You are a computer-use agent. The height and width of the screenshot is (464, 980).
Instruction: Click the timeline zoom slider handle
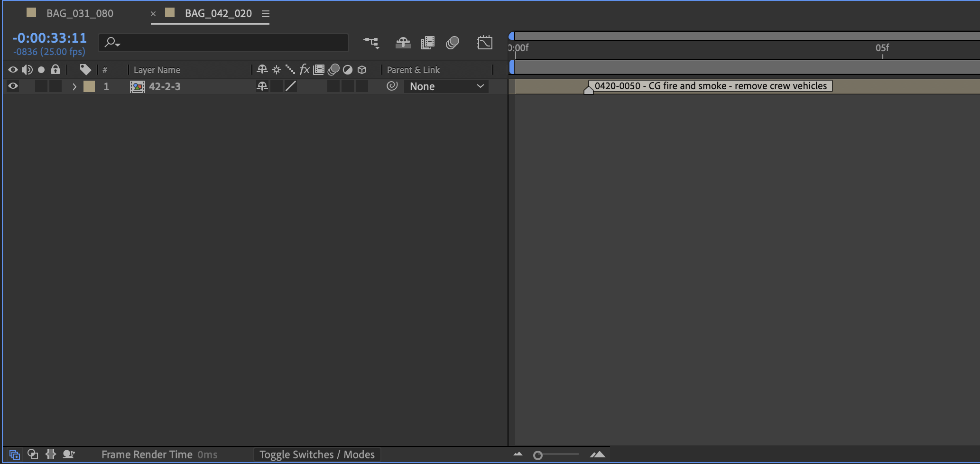coord(537,455)
